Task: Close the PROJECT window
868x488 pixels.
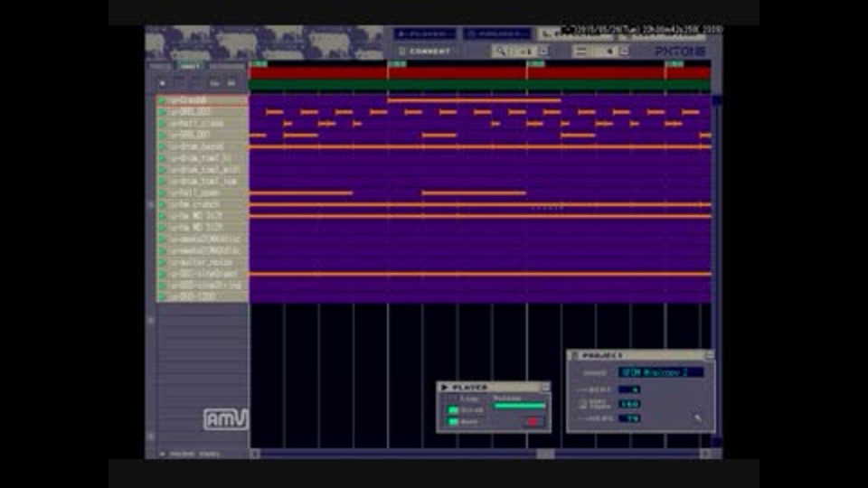Action: [709, 355]
